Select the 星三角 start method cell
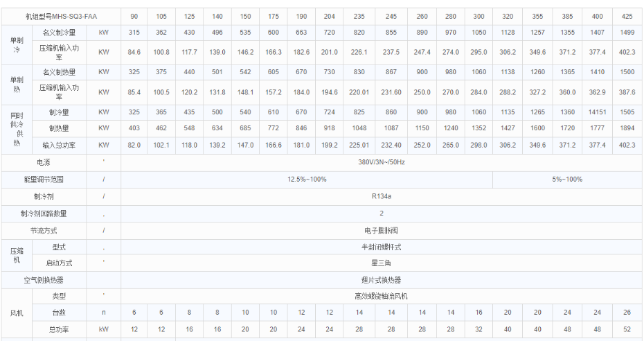This screenshot has height=341, width=644. (380, 263)
